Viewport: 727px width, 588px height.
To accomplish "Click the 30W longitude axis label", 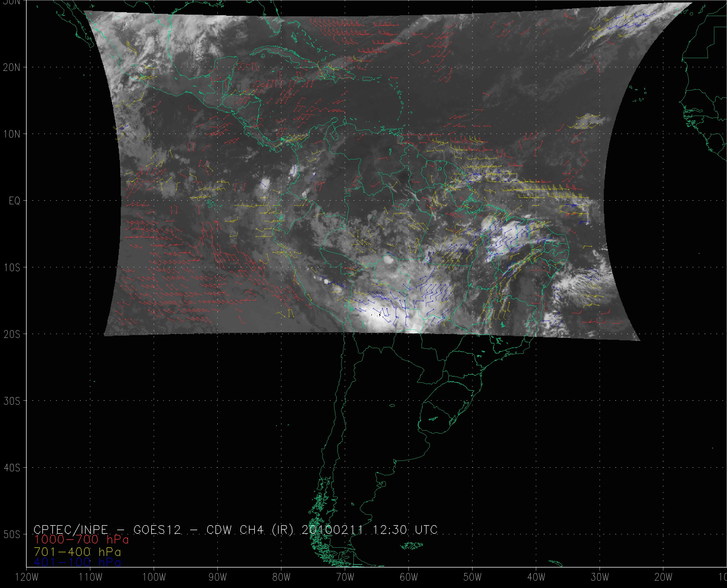I will pos(600,577).
